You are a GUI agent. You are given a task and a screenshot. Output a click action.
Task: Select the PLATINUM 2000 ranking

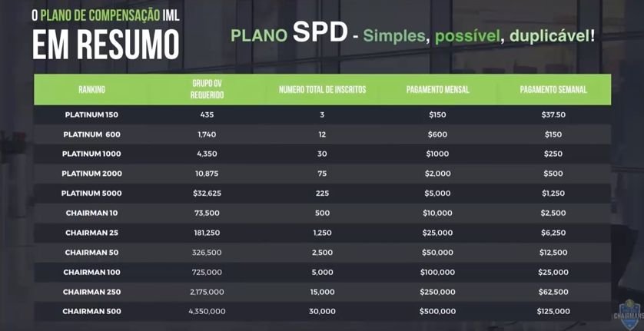(x=91, y=174)
